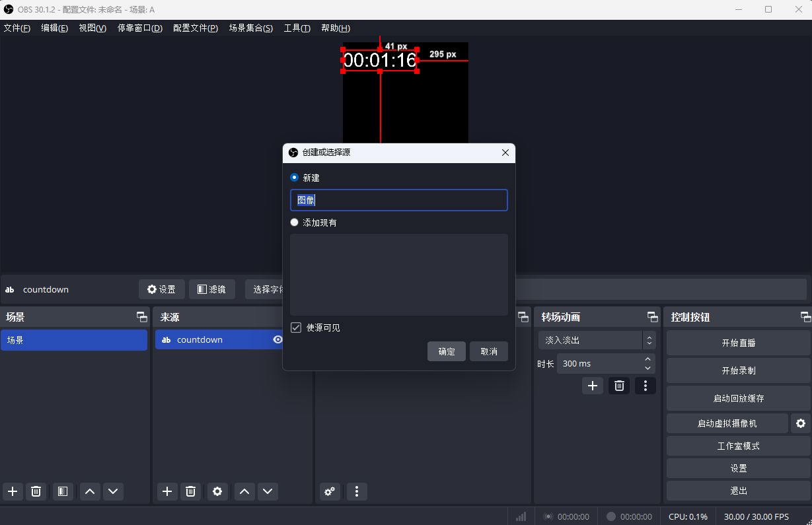Image resolution: width=812 pixels, height=525 pixels.
Task: Open virtual camera settings gear icon
Action: (801, 423)
